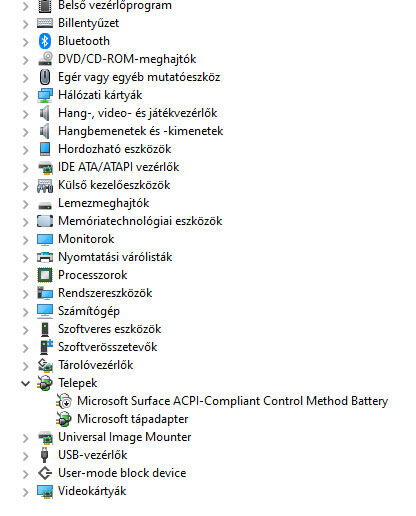
Task: Select the Hordozható eszközök label
Action: tap(114, 149)
